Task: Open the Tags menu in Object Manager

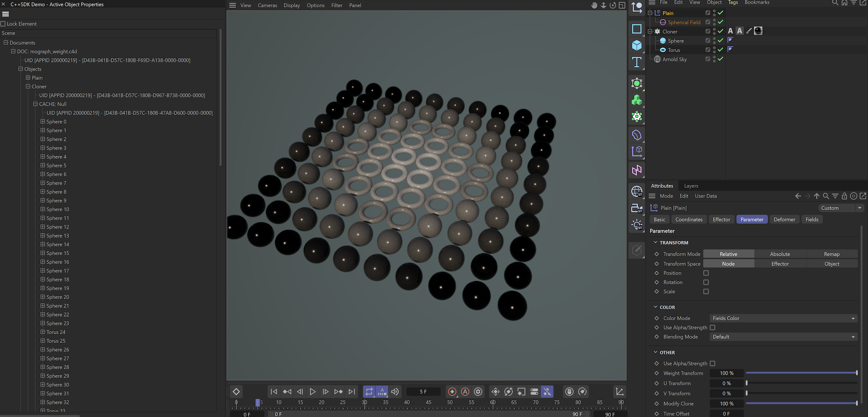Action: [733, 3]
